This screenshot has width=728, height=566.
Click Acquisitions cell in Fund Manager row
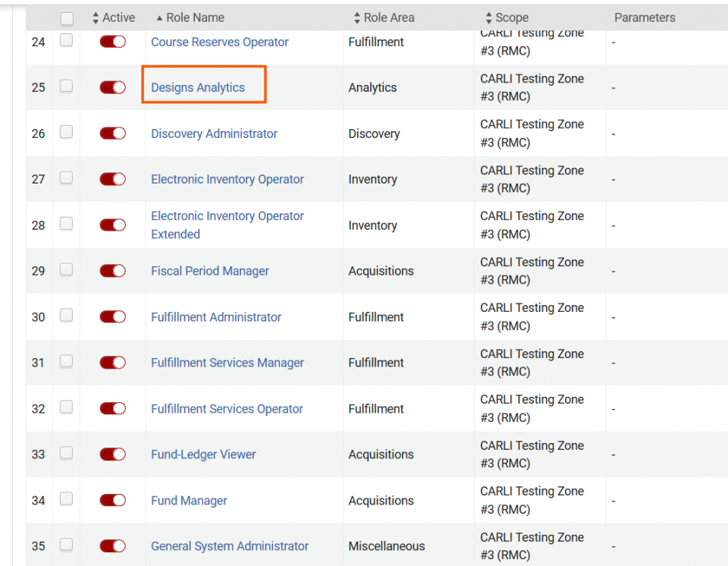click(381, 501)
